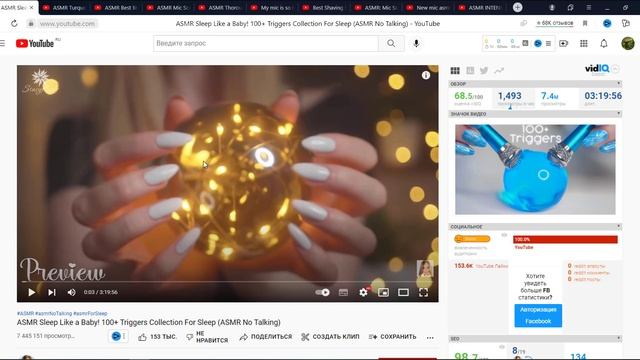Skip to next video in player
Viewport: 640px width, 360px height.
51,292
